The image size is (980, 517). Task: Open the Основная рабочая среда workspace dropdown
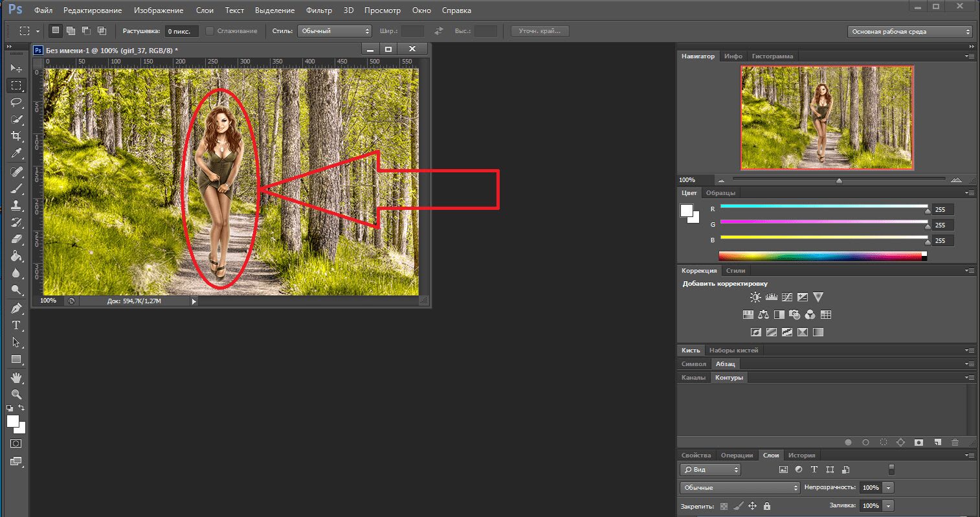coord(910,31)
